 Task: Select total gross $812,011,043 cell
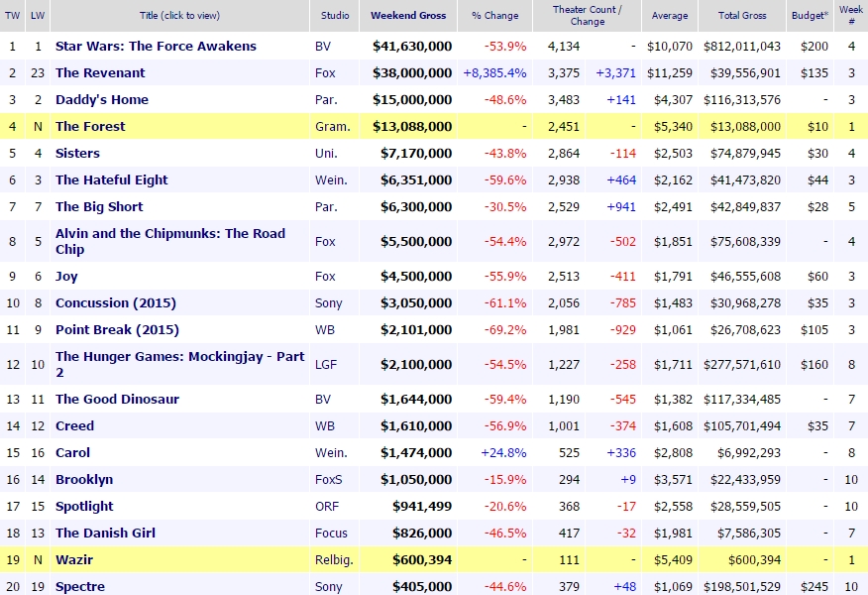click(x=742, y=46)
